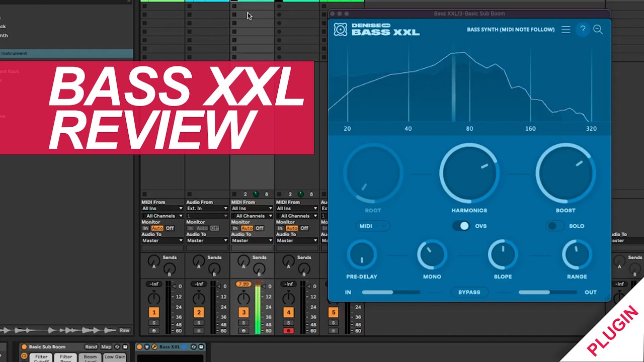Toggle track 5 activator button
644x362 pixels.
(333, 313)
